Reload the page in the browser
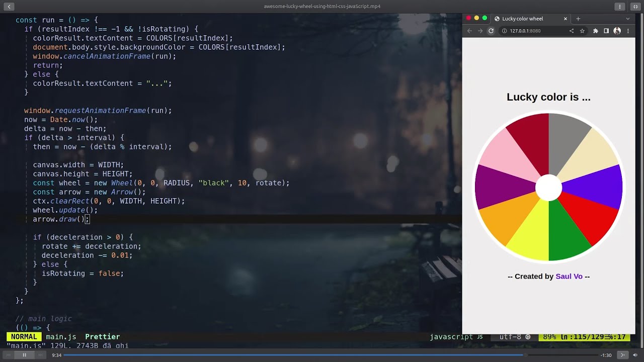This screenshot has width=644, height=362. pyautogui.click(x=491, y=31)
